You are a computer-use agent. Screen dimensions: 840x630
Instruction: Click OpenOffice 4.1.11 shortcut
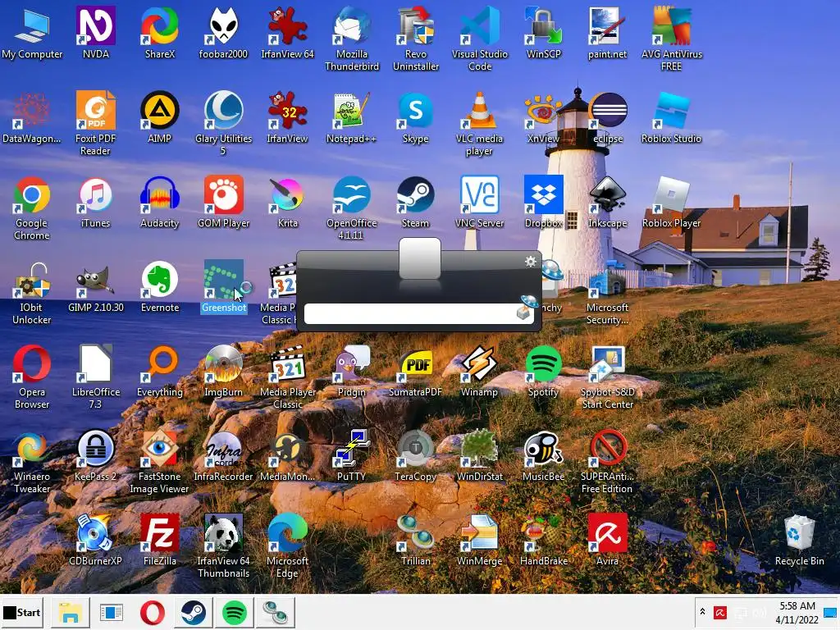tap(351, 208)
